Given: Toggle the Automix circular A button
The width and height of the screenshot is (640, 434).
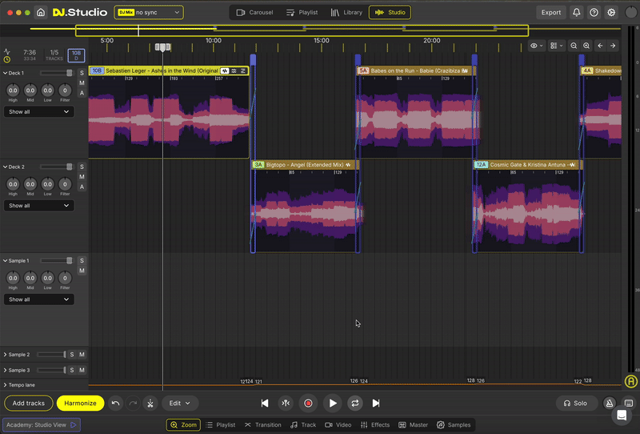Looking at the screenshot, I should (631, 381).
